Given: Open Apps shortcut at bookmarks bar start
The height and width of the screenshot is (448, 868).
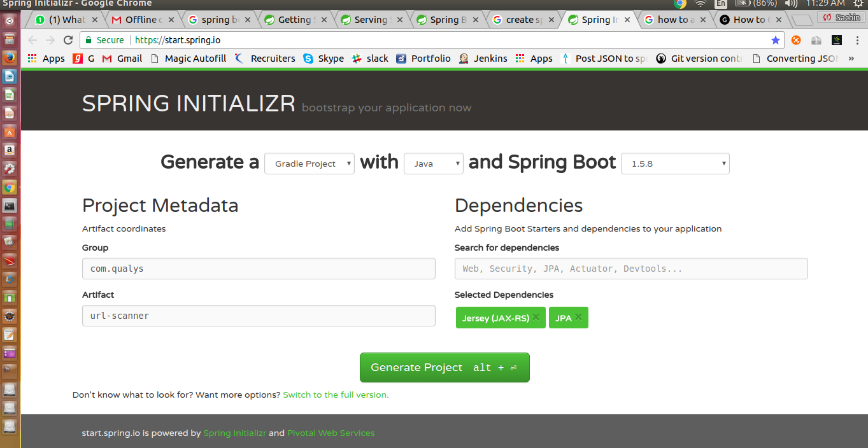Looking at the screenshot, I should tap(46, 59).
